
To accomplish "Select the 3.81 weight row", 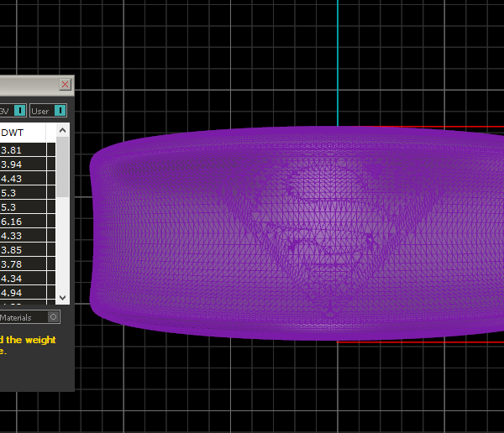I will click(x=27, y=150).
